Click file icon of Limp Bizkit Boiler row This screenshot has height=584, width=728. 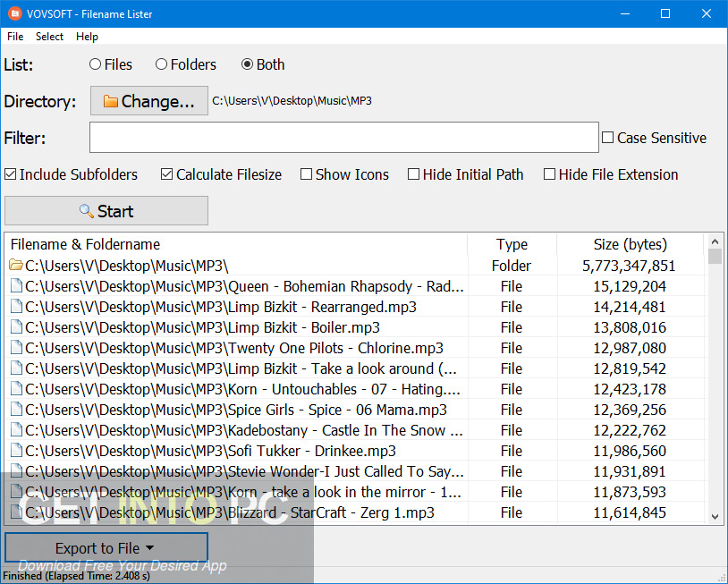pyautogui.click(x=16, y=327)
